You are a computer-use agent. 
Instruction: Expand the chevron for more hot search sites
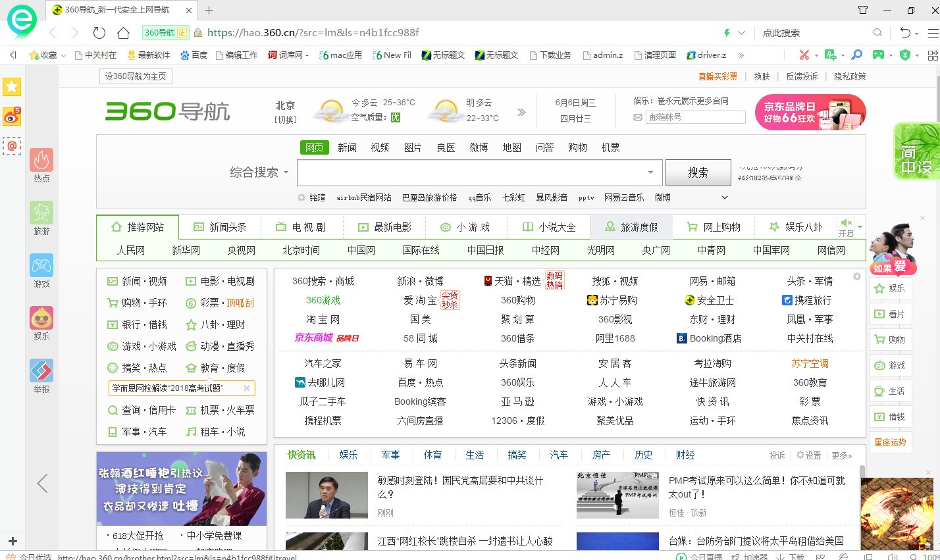[x=724, y=197]
